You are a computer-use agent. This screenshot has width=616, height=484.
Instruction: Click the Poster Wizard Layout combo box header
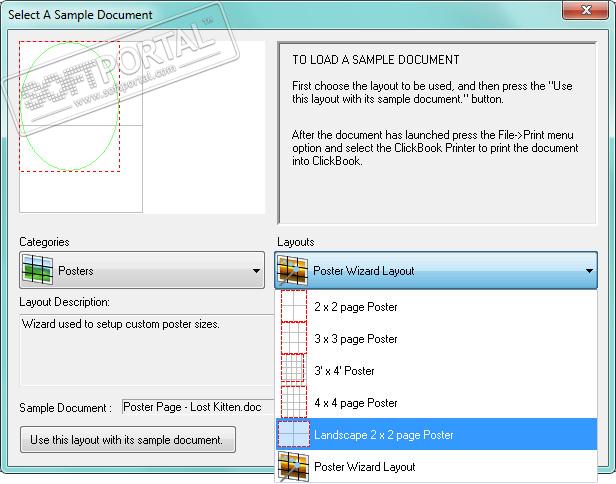[436, 271]
